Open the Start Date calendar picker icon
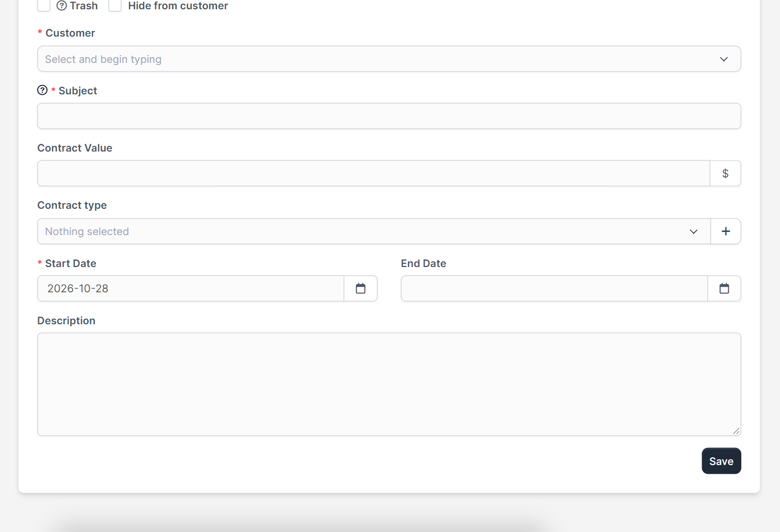This screenshot has width=780, height=532. tap(361, 289)
